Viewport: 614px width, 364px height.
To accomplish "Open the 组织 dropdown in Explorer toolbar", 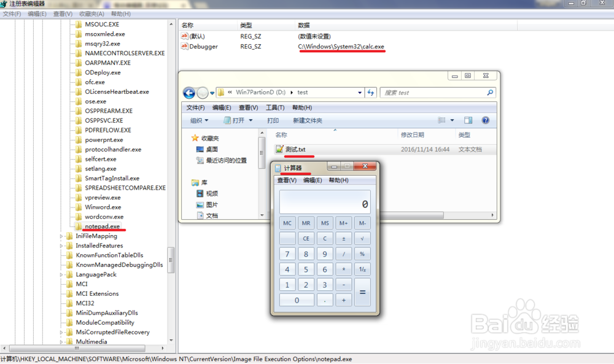I will tap(200, 120).
